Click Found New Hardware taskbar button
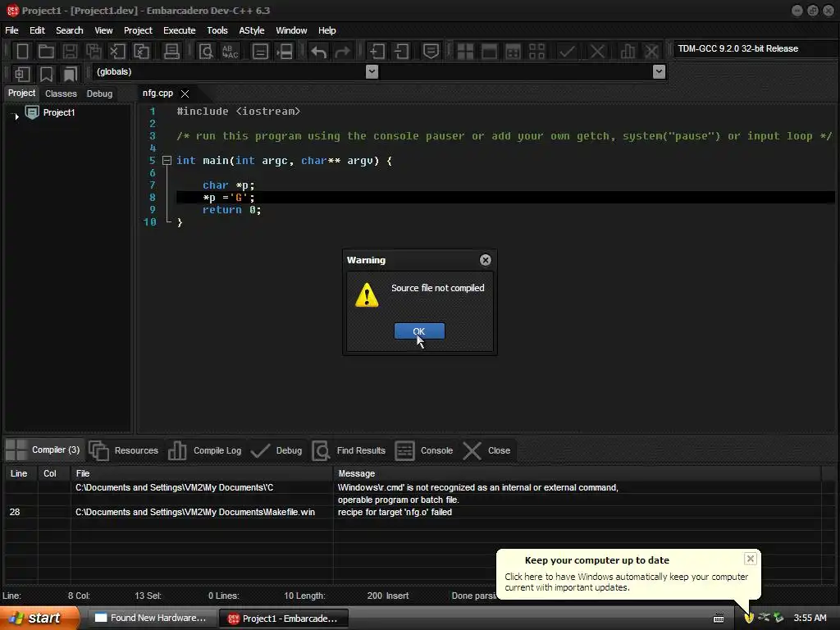This screenshot has width=840, height=630. click(x=152, y=618)
